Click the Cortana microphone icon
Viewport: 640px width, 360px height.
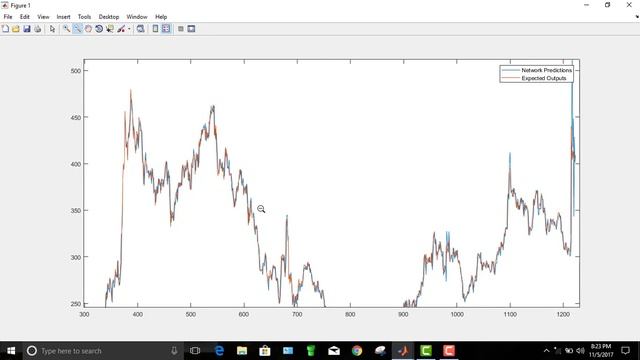(x=174, y=351)
